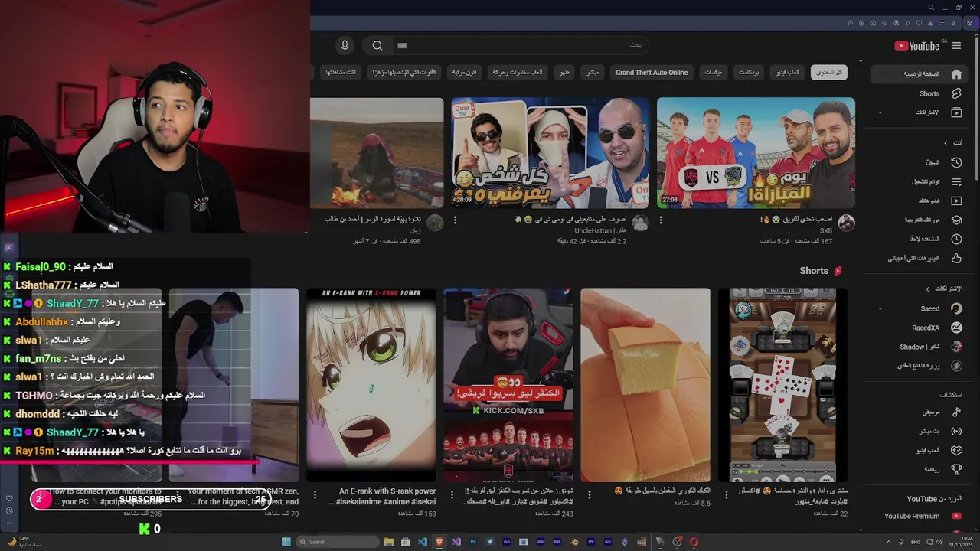980x551 pixels.
Task: Open Photoshop from the taskbar
Action: [473, 542]
